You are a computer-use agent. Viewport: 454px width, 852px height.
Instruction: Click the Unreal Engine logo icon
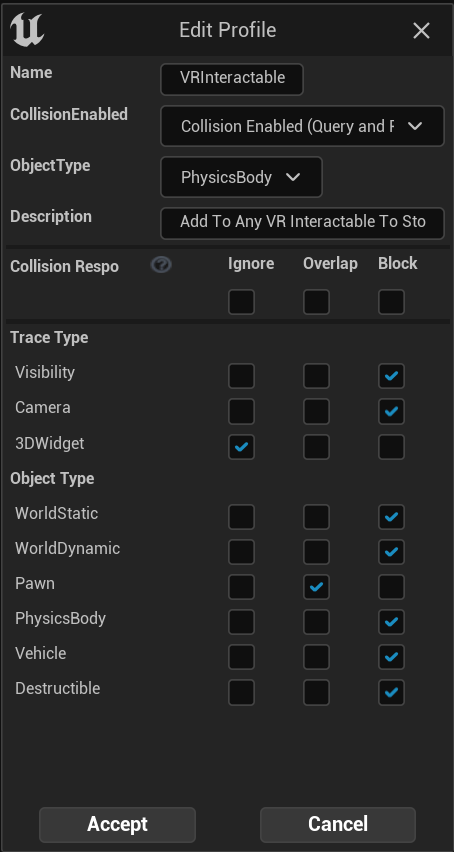27,30
